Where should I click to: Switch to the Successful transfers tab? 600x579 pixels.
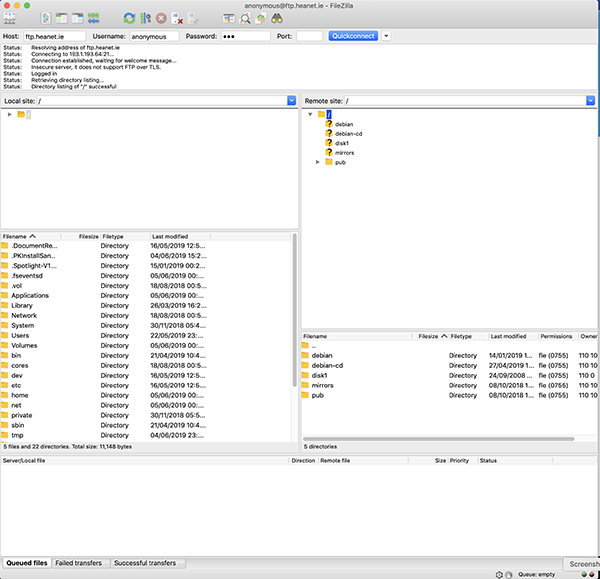click(145, 564)
